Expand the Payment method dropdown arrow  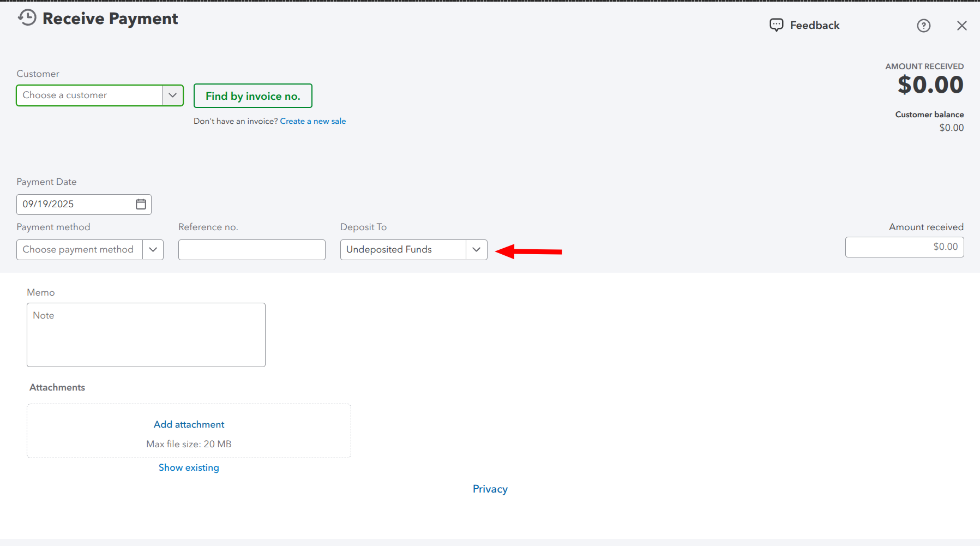point(153,250)
